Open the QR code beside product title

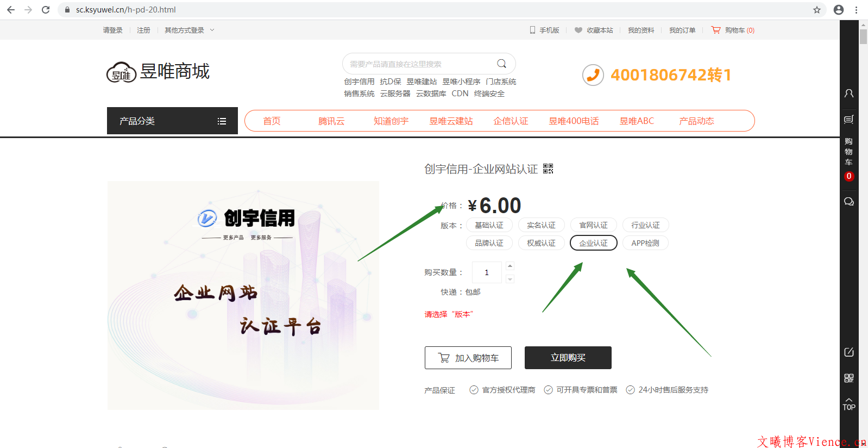(x=548, y=169)
